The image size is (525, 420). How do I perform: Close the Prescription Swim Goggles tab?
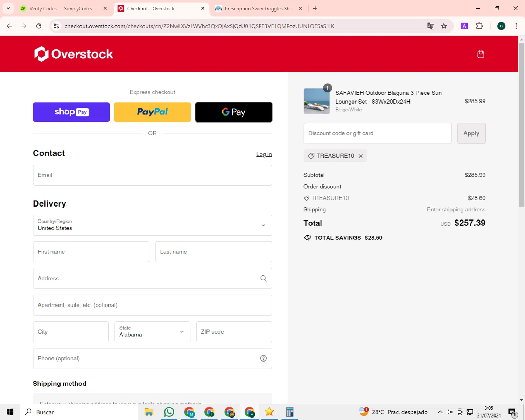pyautogui.click(x=300, y=8)
